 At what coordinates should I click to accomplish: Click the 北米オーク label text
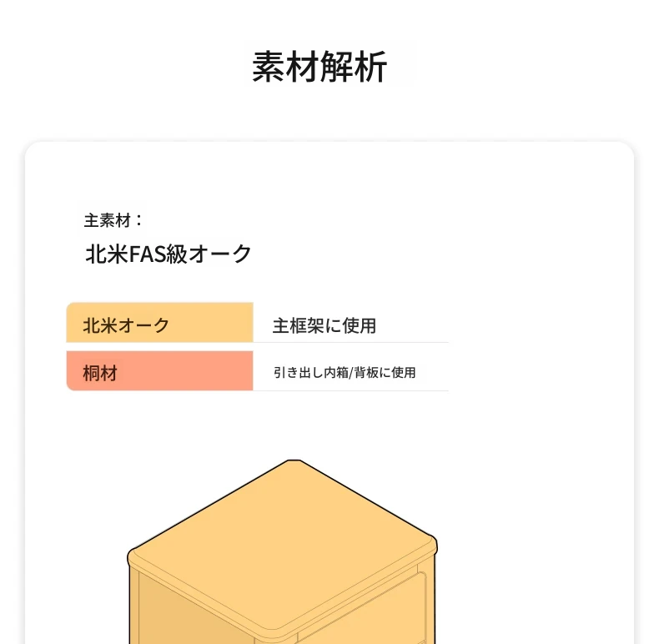pyautogui.click(x=126, y=325)
